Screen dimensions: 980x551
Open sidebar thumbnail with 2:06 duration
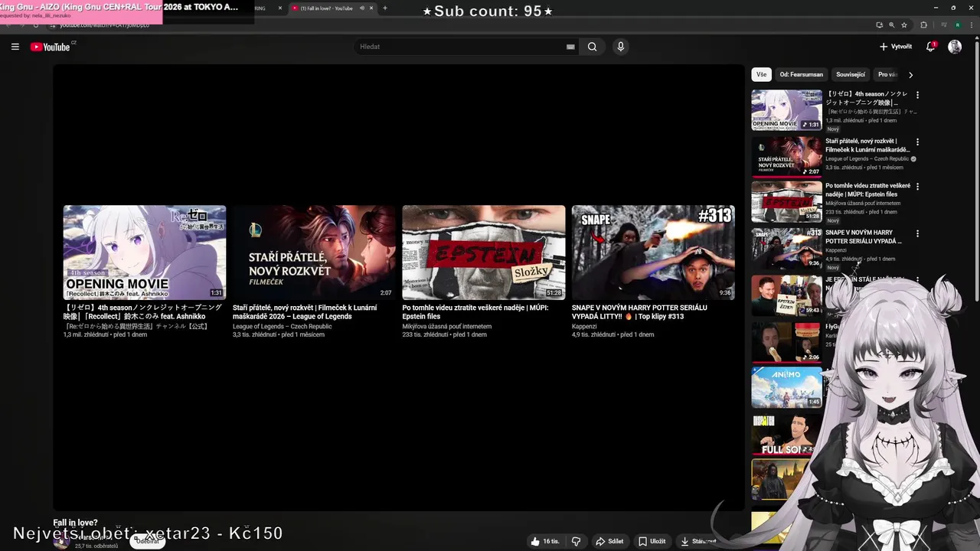tap(786, 341)
